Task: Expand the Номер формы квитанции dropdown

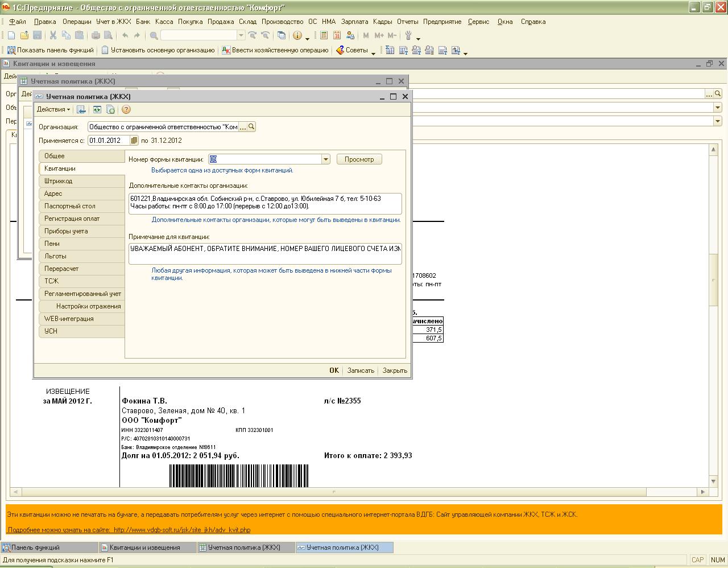Action: pyautogui.click(x=326, y=159)
